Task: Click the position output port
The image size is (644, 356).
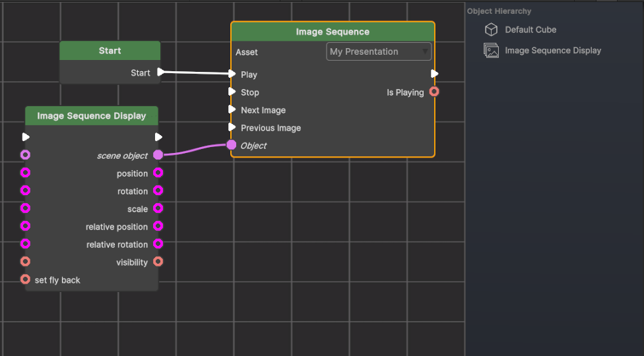Action: click(x=158, y=173)
